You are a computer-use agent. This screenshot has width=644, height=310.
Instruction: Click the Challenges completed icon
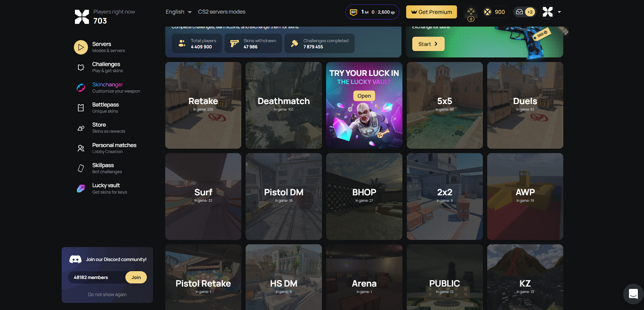295,43
